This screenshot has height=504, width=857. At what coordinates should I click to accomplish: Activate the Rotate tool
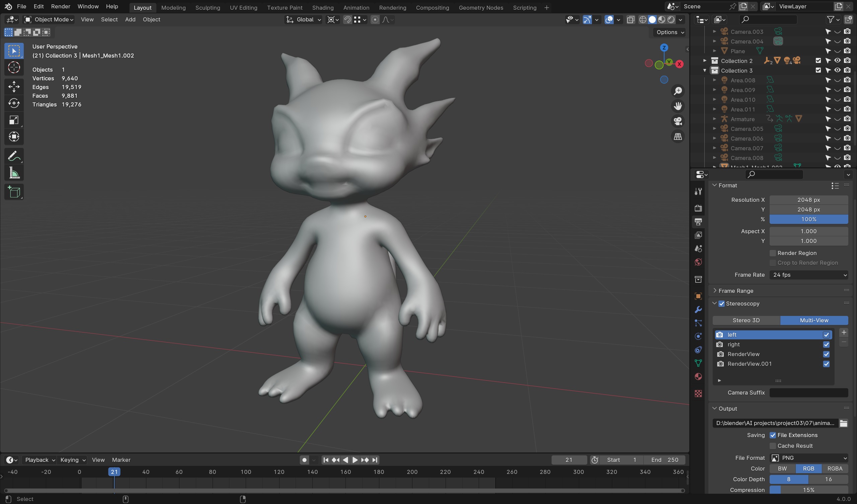click(14, 103)
